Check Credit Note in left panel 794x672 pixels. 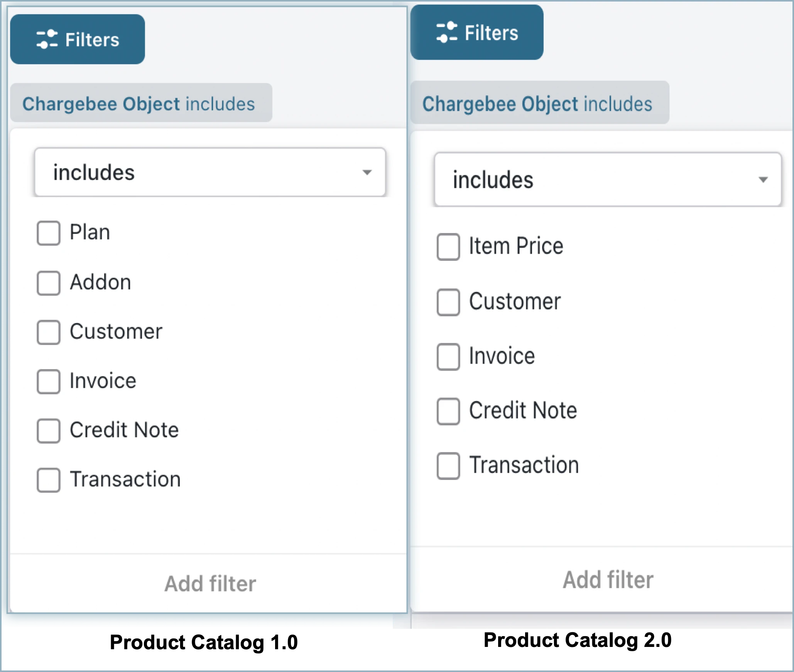coord(49,431)
